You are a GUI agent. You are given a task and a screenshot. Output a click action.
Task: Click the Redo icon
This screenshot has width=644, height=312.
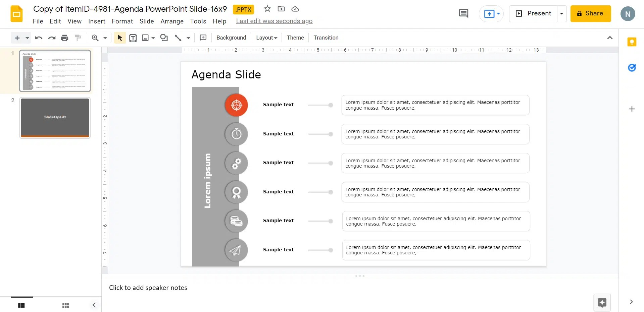click(x=52, y=38)
